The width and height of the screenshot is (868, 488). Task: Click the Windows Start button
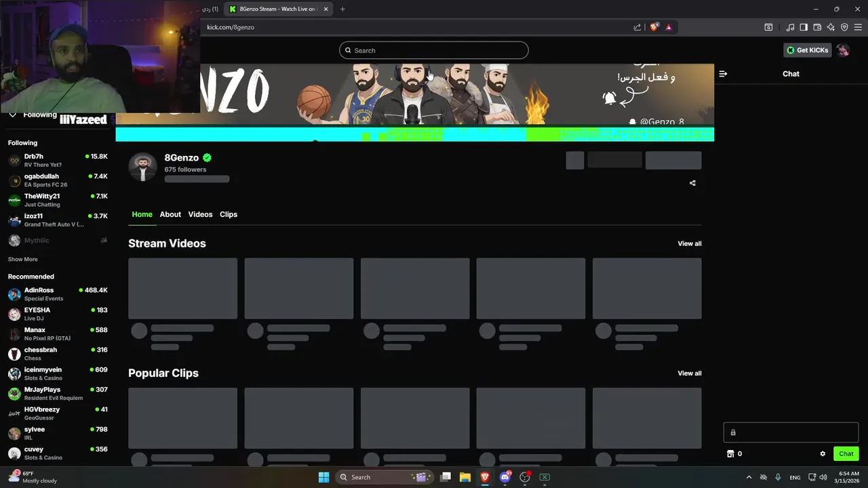(x=323, y=477)
